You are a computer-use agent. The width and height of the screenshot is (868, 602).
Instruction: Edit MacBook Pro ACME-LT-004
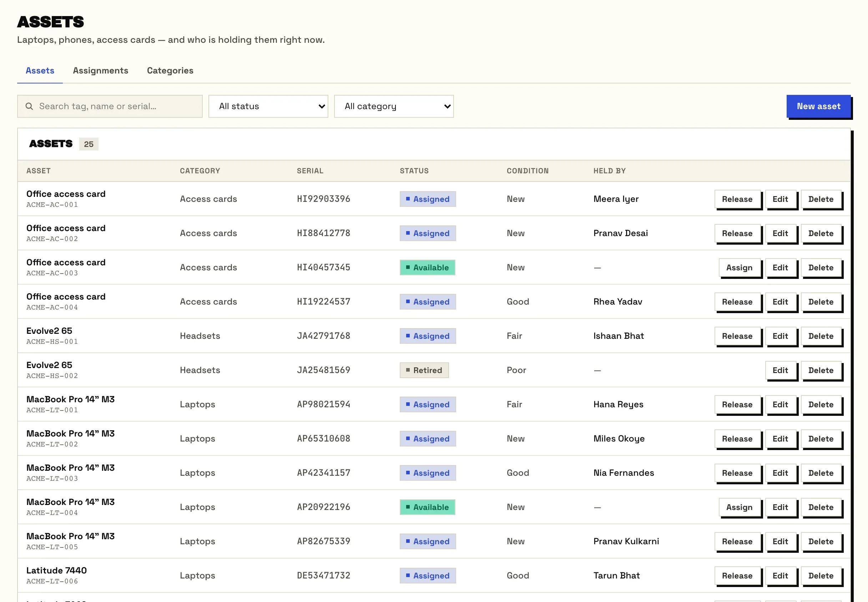[x=780, y=507]
